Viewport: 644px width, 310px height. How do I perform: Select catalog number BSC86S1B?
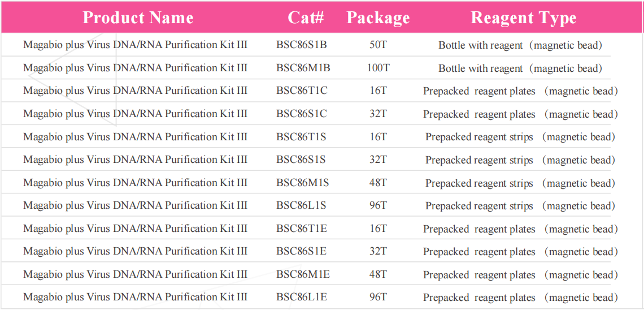pyautogui.click(x=301, y=45)
